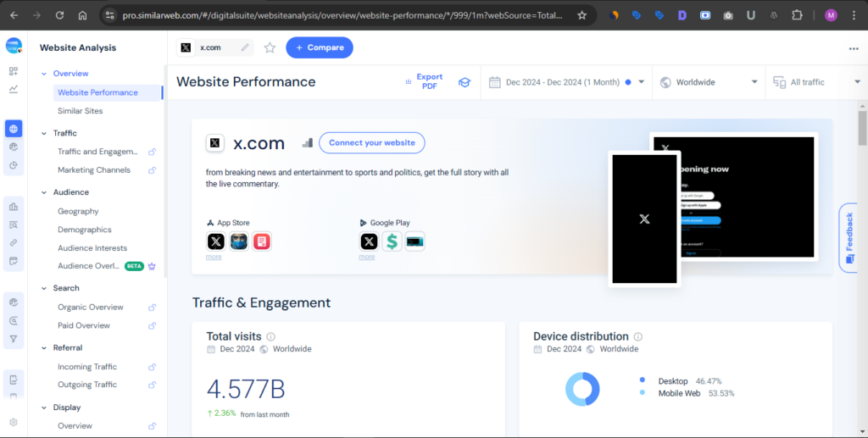The image size is (868, 438).
Task: Click the Compare button
Action: tap(320, 47)
